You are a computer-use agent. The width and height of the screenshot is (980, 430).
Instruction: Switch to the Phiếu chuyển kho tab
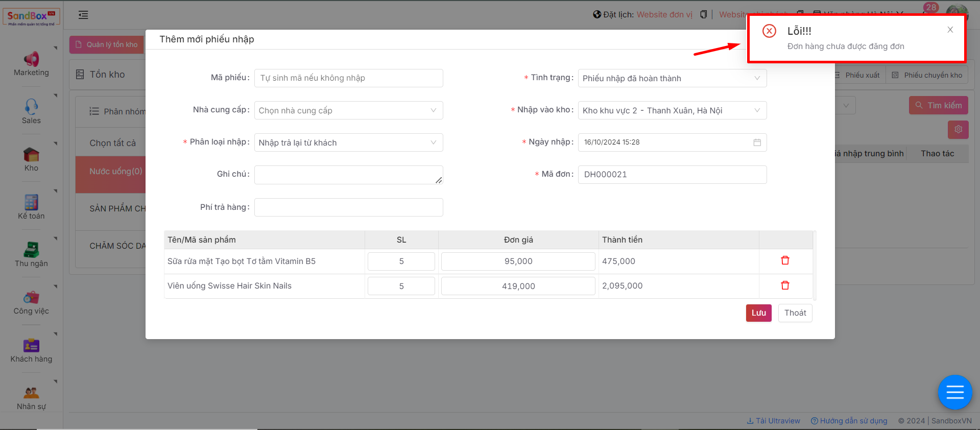927,75
